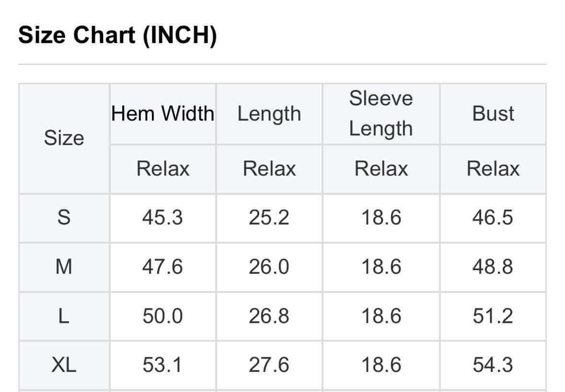Click Relax under Hem Width

click(163, 169)
